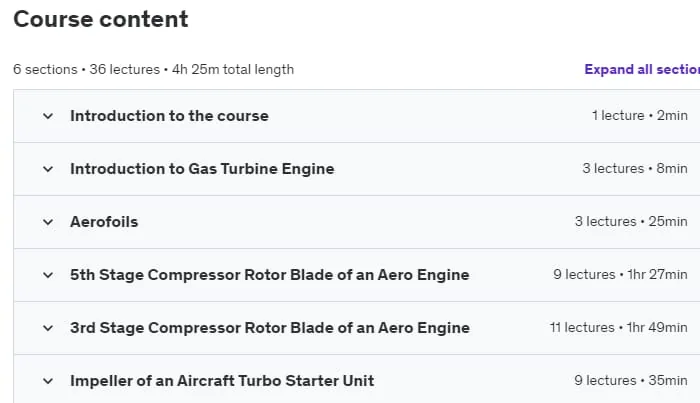Click the "3 lectures • 25min" label
700x403 pixels.
(631, 221)
